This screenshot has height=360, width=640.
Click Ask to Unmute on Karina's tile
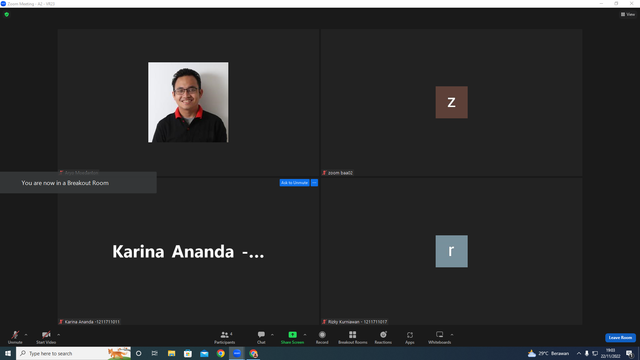[294, 182]
